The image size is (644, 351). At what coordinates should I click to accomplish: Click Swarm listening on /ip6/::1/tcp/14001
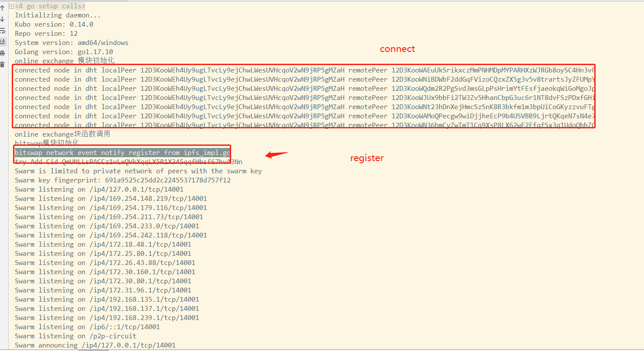pyautogui.click(x=87, y=327)
